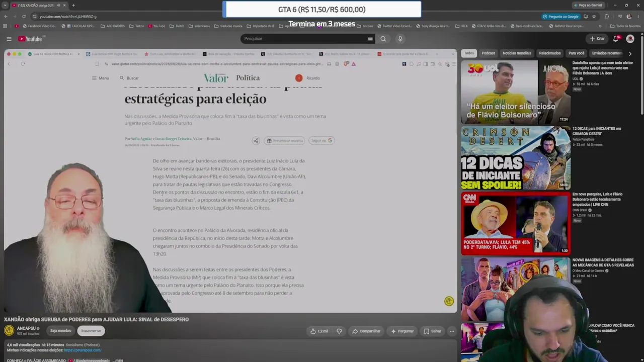644x362 pixels.
Task: Click the 'Inscrever-se' subscribe button
Action: pos(91,331)
